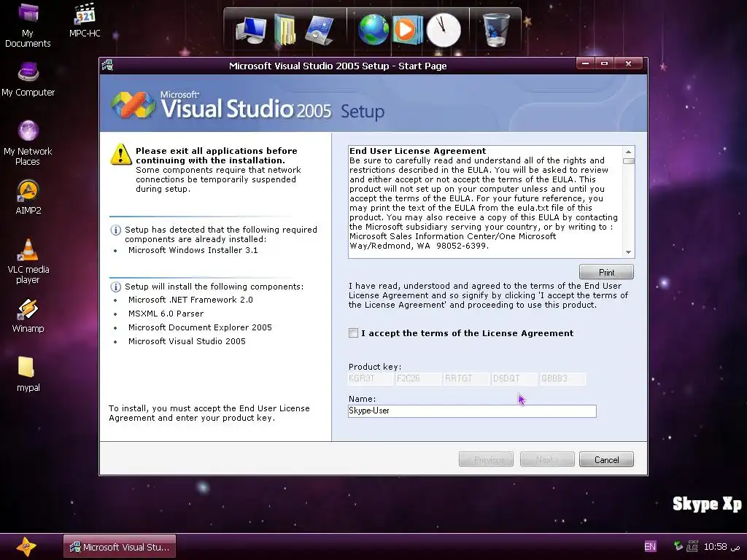
Task: Open My Documents desktop icon
Action: 28,25
